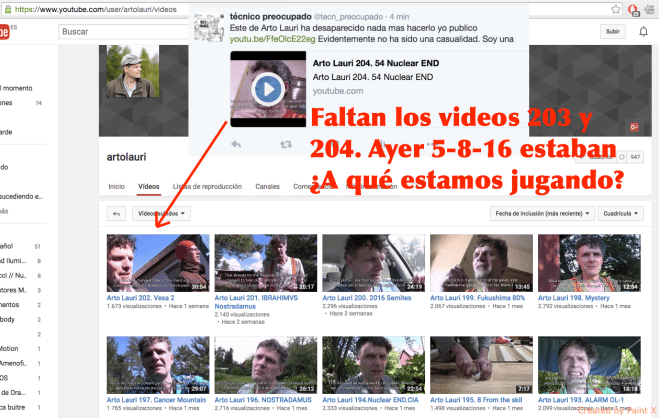The image size is (659, 418).
Task: Click the Google+ icon on the channel banner
Action: coord(632,127)
